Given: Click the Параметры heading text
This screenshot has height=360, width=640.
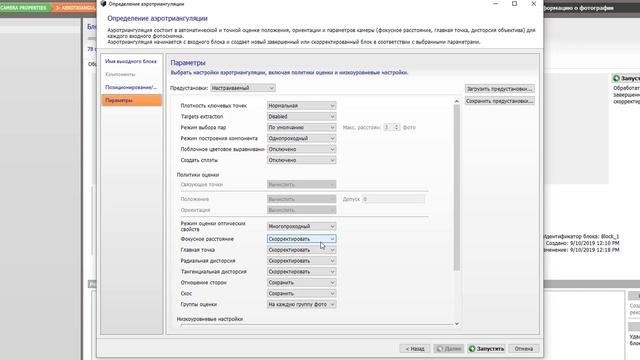Looking at the screenshot, I should (x=188, y=63).
